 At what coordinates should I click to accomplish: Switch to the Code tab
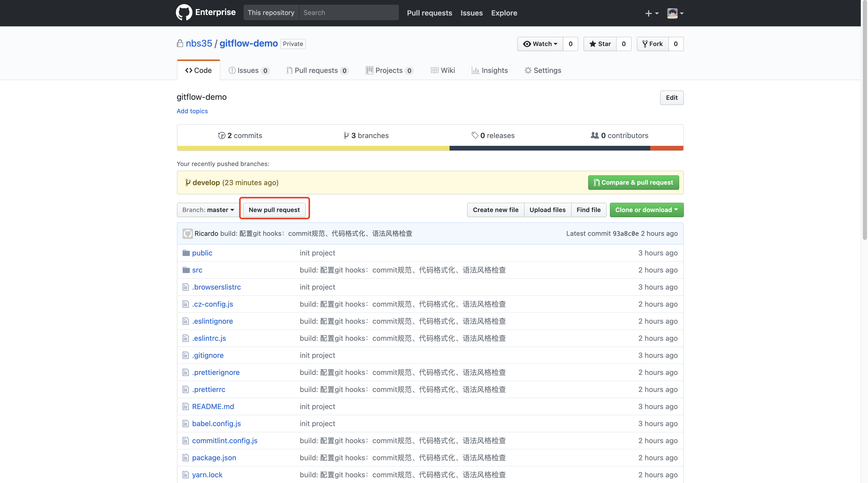point(198,70)
